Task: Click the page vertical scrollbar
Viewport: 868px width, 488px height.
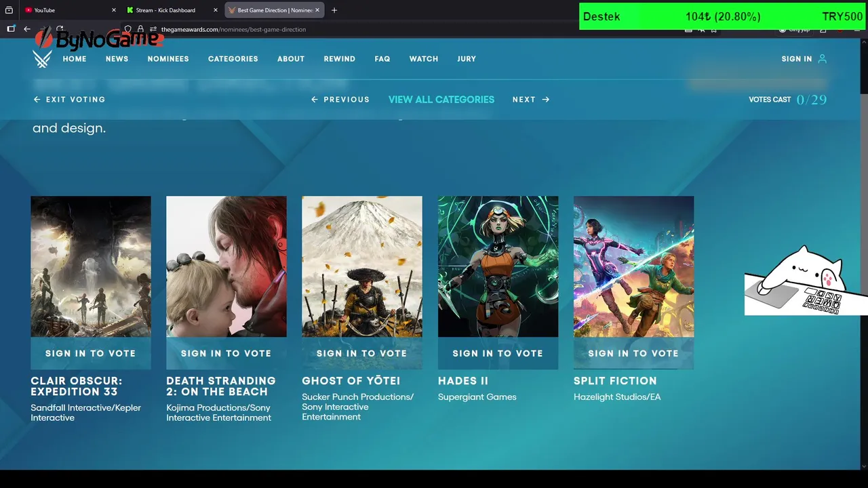Action: (864, 254)
